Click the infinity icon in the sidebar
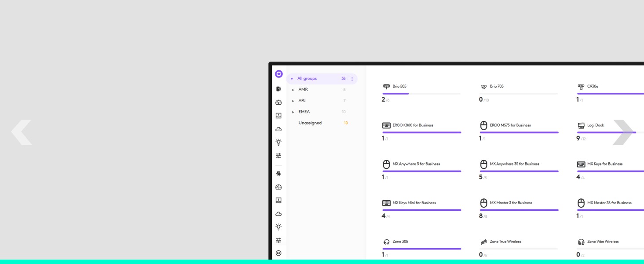The height and width of the screenshot is (264, 644). (x=278, y=253)
